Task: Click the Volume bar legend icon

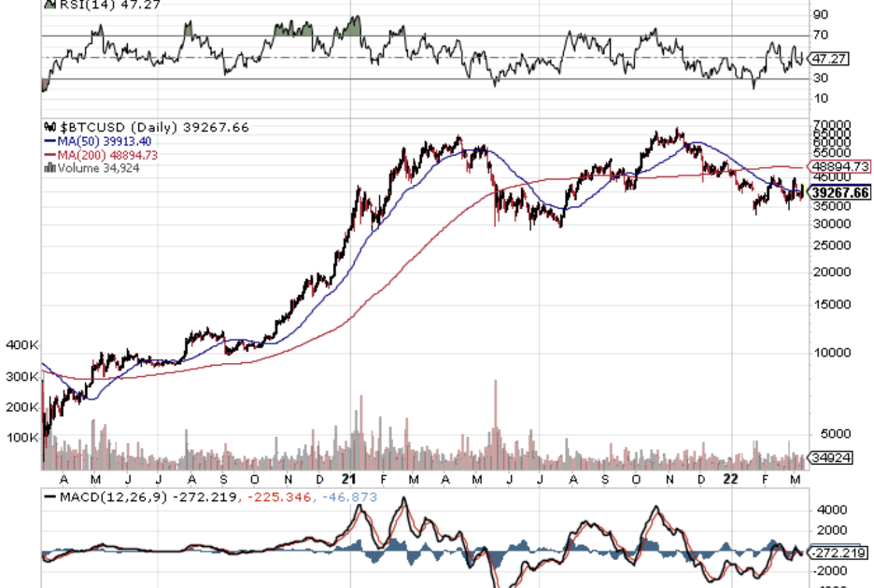Action: pyautogui.click(x=49, y=168)
